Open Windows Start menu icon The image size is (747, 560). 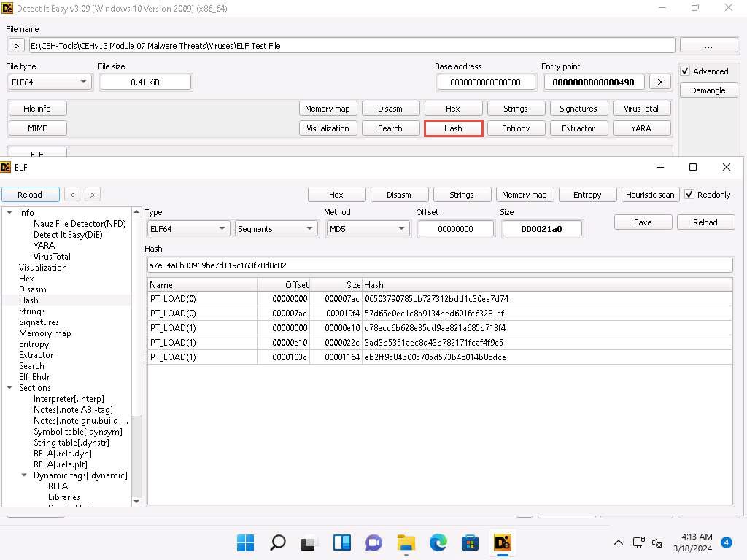(246, 542)
